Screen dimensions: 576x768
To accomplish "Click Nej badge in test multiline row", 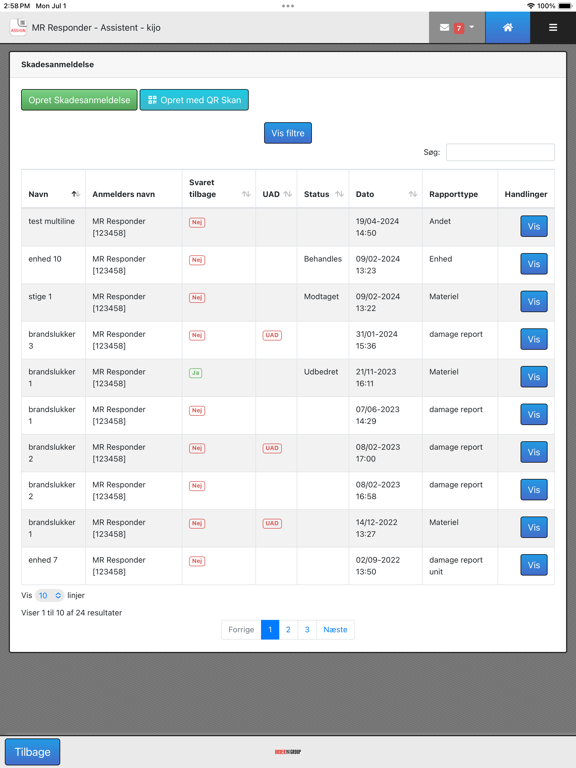I will (197, 222).
